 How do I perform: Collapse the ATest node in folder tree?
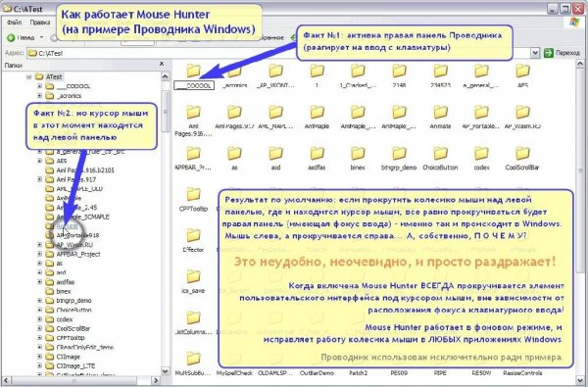pyautogui.click(x=28, y=76)
